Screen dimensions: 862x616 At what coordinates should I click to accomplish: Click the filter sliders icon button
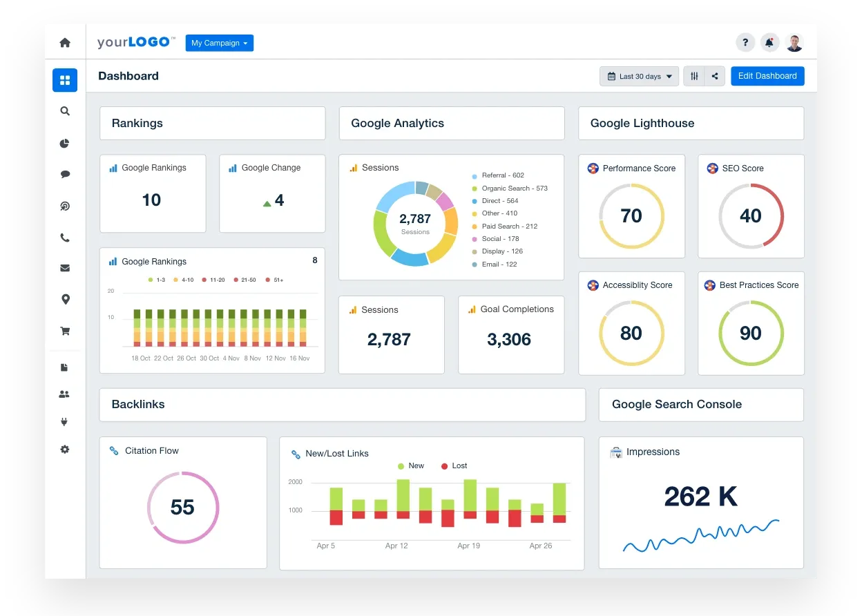pos(694,76)
